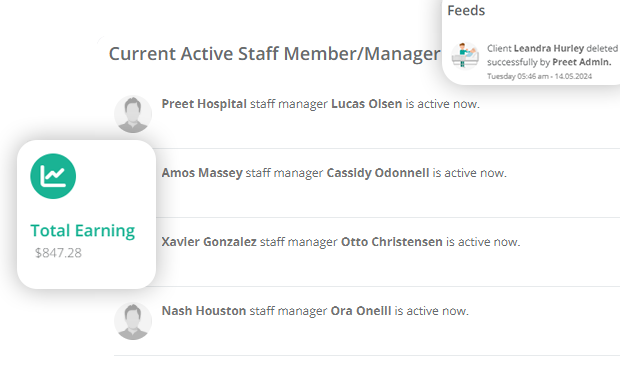Screen dimensions: 620x370
Task: Open Lucas Olsen staff manager name
Action: [367, 104]
